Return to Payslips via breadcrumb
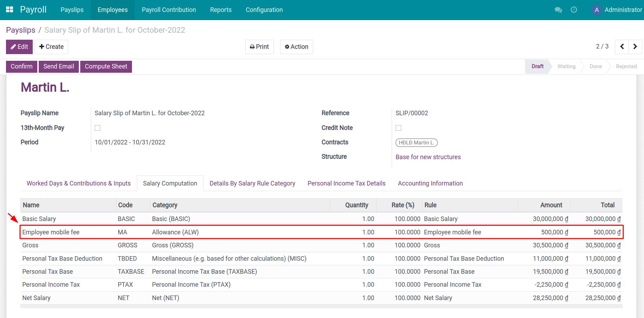Image resolution: width=644 pixels, height=318 pixels. (20, 30)
